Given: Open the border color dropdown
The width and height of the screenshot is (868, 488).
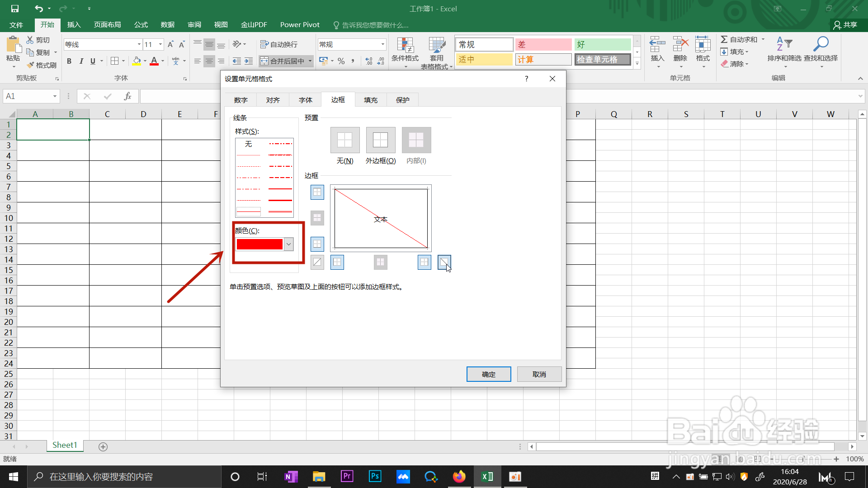Looking at the screenshot, I should pos(288,244).
